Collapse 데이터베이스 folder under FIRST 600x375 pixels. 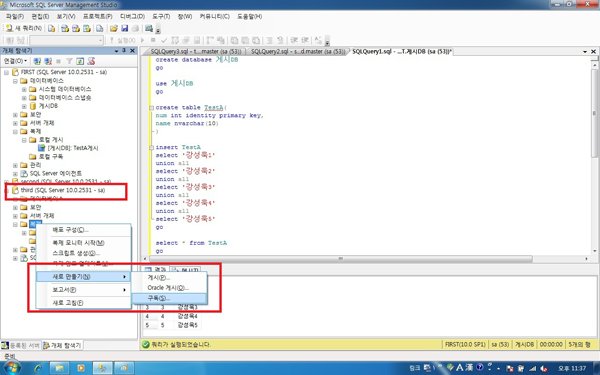pyautogui.click(x=15, y=81)
